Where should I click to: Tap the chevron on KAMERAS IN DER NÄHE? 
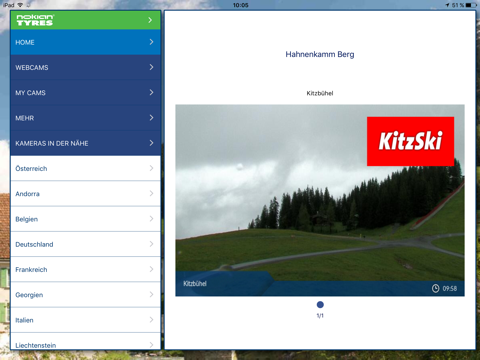[151, 143]
